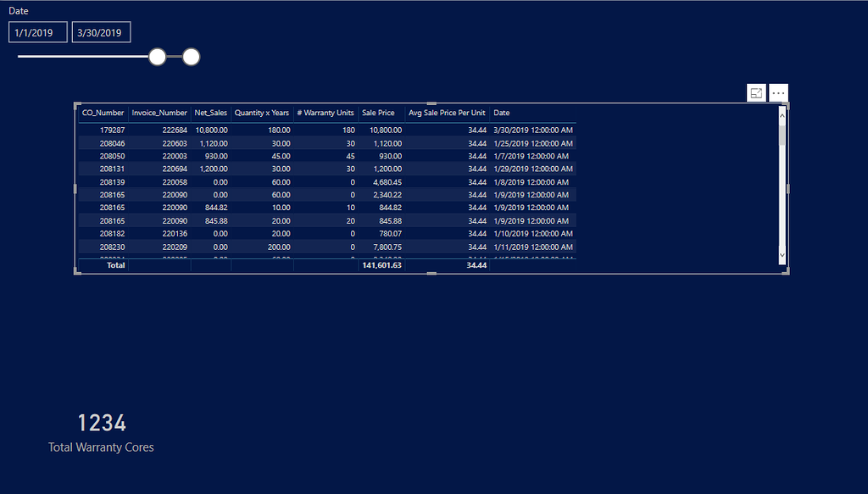Screen dimensions: 868x494
Task: Select the row with Invoice_Number 220058
Action: (x=254, y=181)
